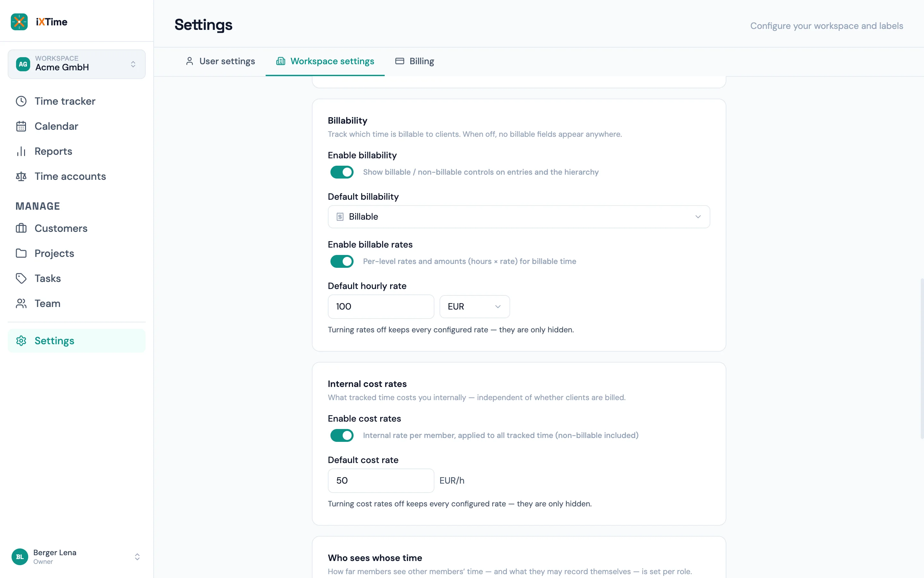The image size is (924, 578).
Task: Click the Time accounts scale icon
Action: [21, 176]
